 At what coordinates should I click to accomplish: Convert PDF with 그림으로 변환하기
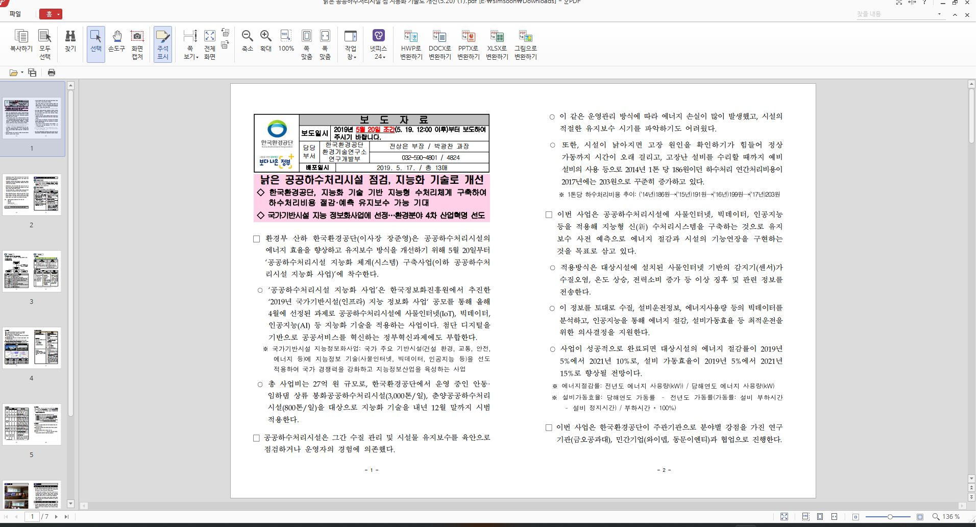[526, 44]
